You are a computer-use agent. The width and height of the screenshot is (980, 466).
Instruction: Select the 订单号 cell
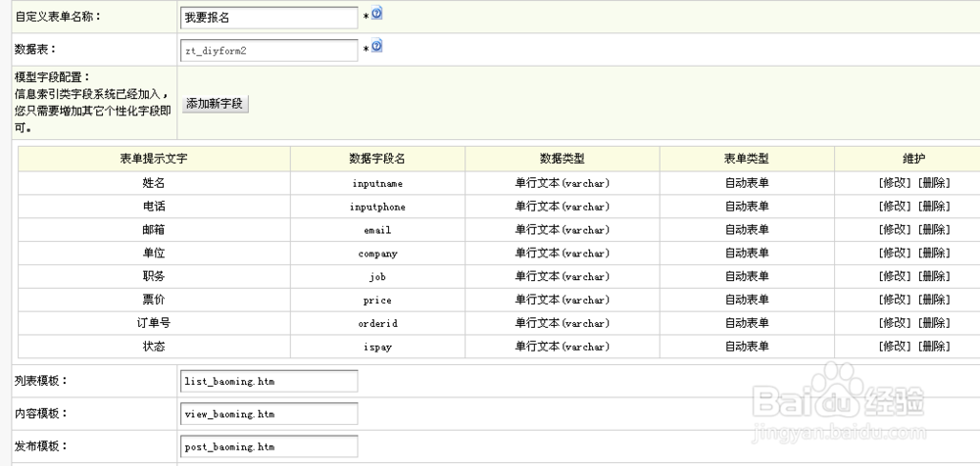[154, 323]
